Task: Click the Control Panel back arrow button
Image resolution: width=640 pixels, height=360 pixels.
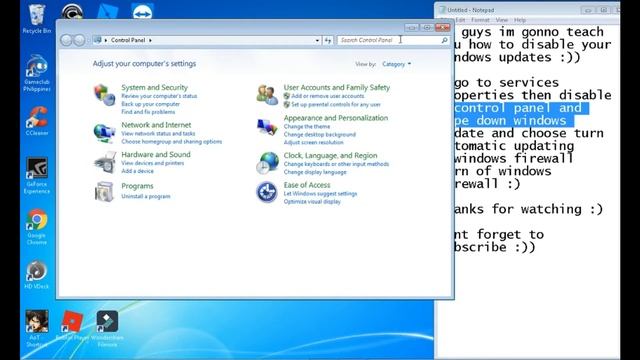Action: [66, 40]
